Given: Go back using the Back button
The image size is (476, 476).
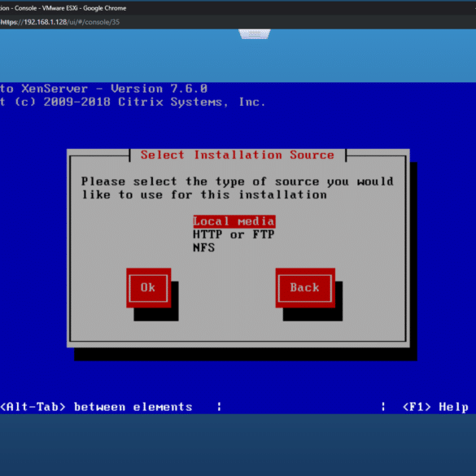Looking at the screenshot, I should point(305,288).
